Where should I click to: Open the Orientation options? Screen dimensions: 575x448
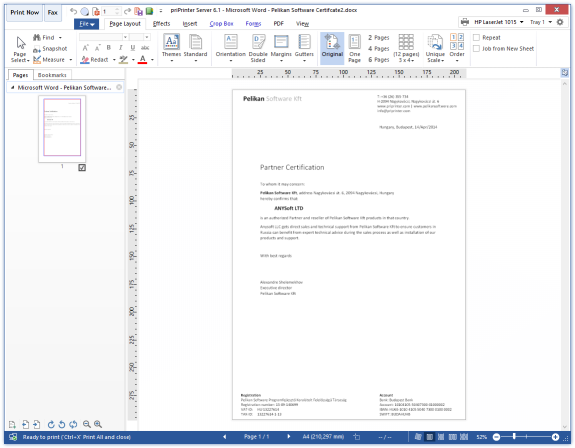[231, 48]
